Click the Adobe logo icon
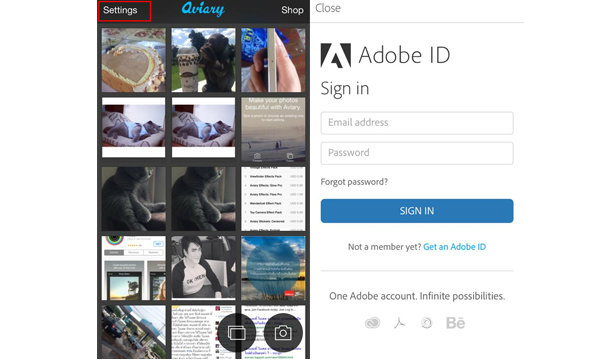The height and width of the screenshot is (360, 600). point(336,55)
